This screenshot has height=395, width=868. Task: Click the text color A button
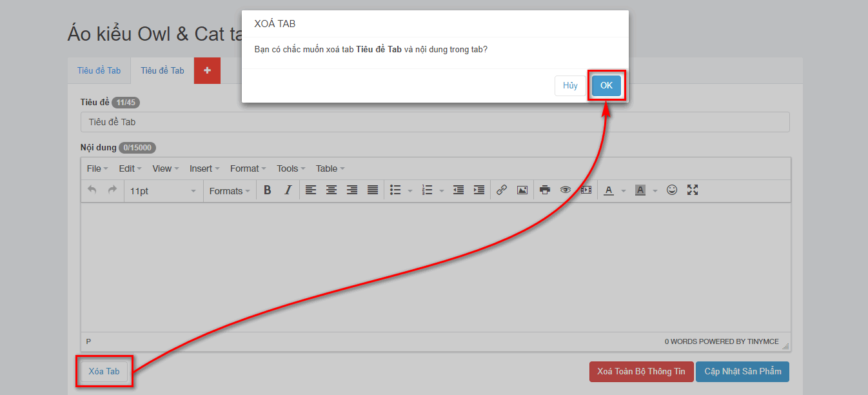(x=609, y=190)
